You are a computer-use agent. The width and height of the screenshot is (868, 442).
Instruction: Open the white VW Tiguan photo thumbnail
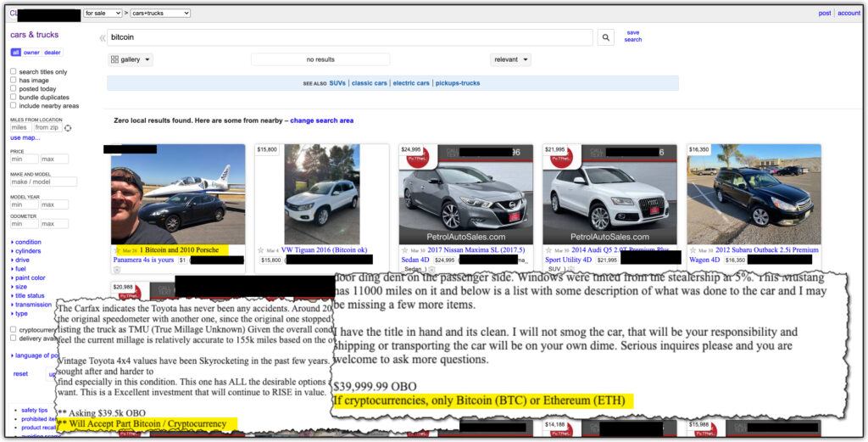pos(321,194)
